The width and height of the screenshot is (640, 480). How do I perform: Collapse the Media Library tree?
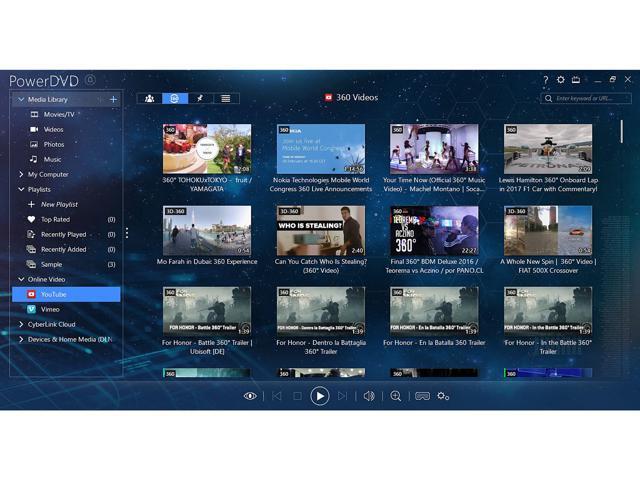[20, 100]
